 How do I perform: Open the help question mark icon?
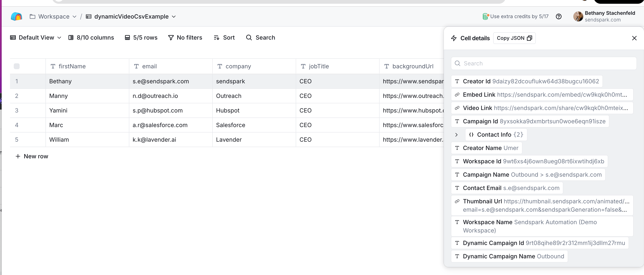coord(559,16)
